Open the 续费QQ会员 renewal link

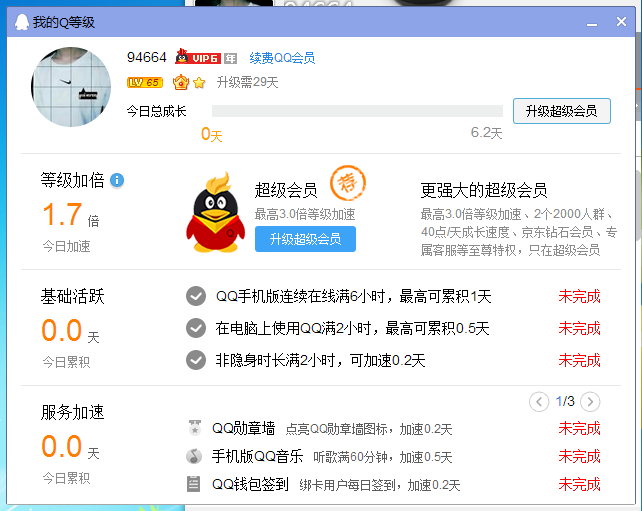282,58
